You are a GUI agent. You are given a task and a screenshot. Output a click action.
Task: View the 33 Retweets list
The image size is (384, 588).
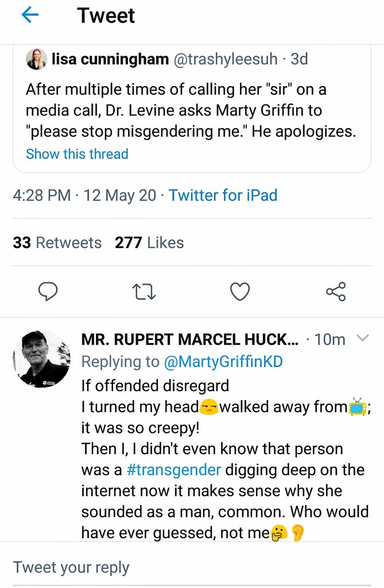pyautogui.click(x=57, y=243)
